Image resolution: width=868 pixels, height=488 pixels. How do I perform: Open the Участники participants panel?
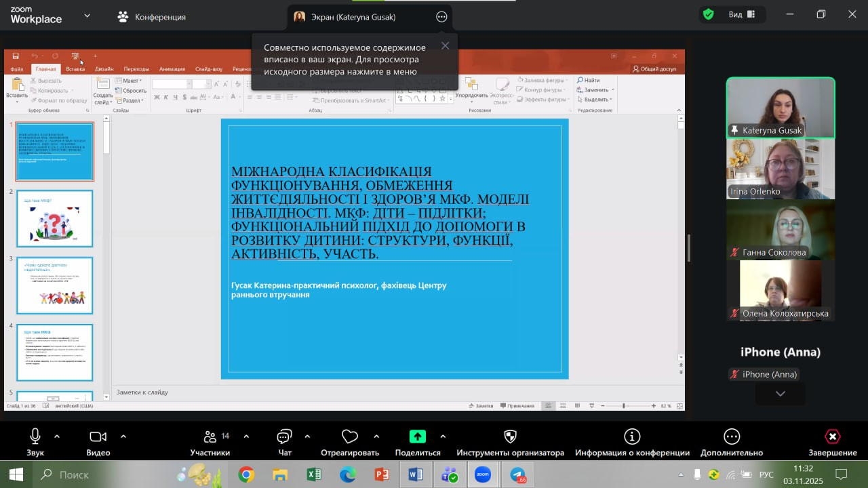click(210, 437)
